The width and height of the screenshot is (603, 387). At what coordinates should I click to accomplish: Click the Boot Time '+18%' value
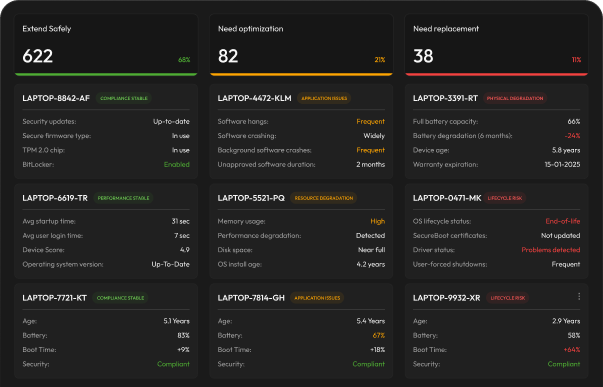tap(377, 350)
